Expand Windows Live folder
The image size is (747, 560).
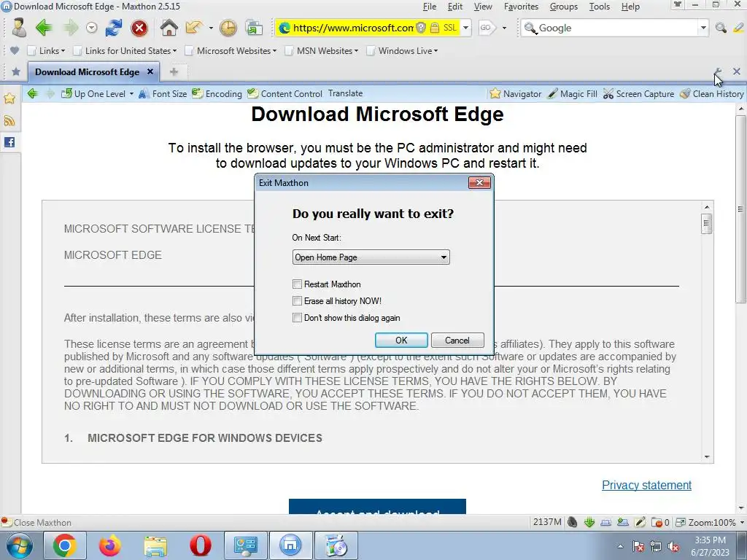pyautogui.click(x=402, y=50)
